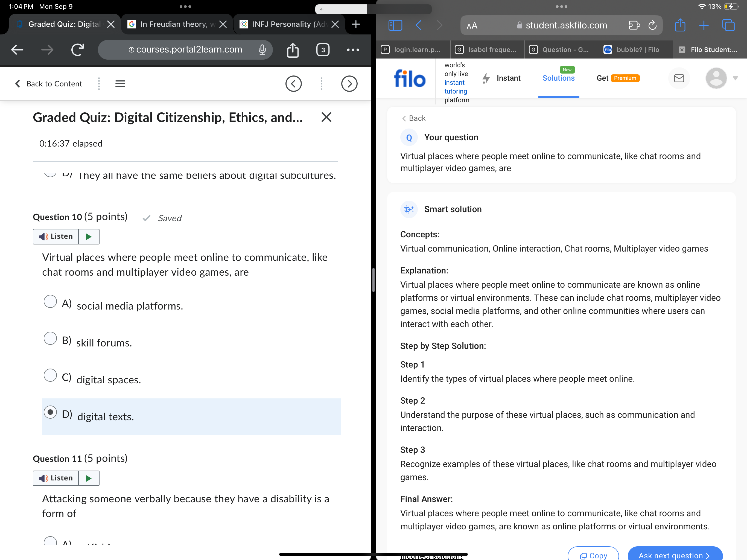
Task: Click Listen for Question 10
Action: tap(56, 237)
